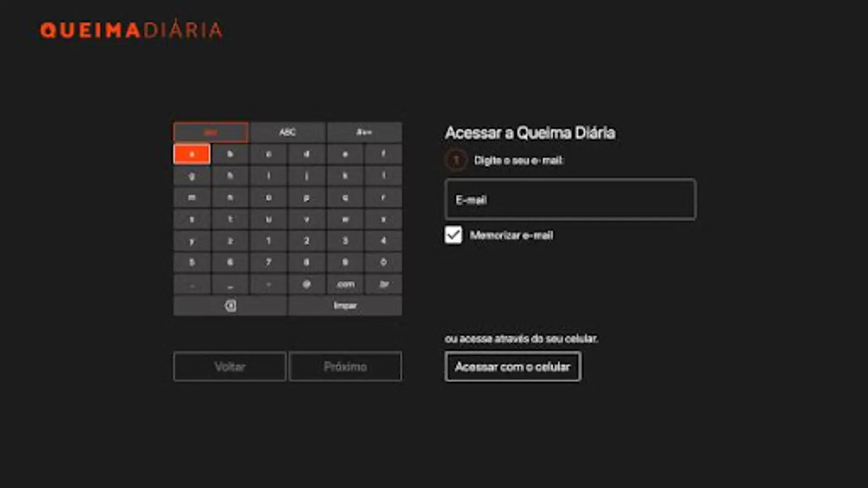Image resolution: width=868 pixels, height=488 pixels.
Task: Click the letter h key
Action: pyautogui.click(x=230, y=176)
